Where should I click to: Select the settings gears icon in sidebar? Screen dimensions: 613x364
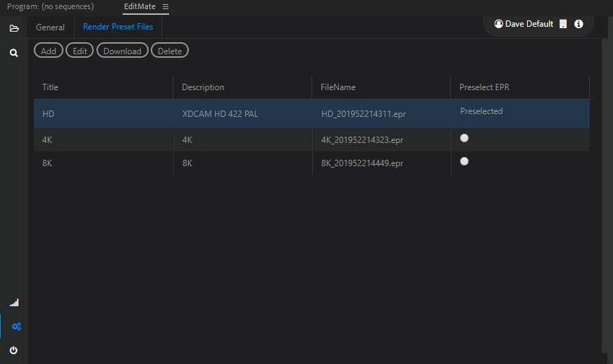[16, 327]
